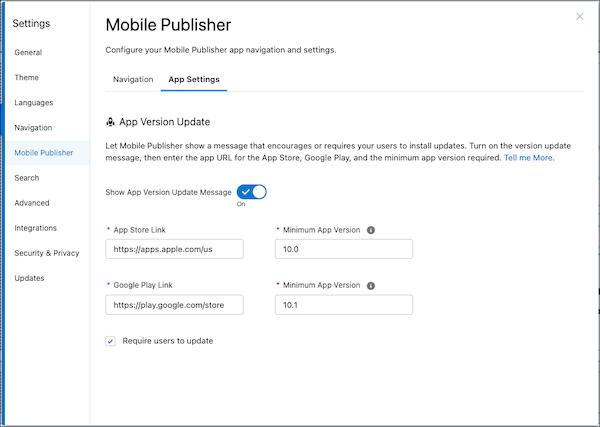600x427 pixels.
Task: Go to Integrations in the sidebar
Action: tap(36, 228)
